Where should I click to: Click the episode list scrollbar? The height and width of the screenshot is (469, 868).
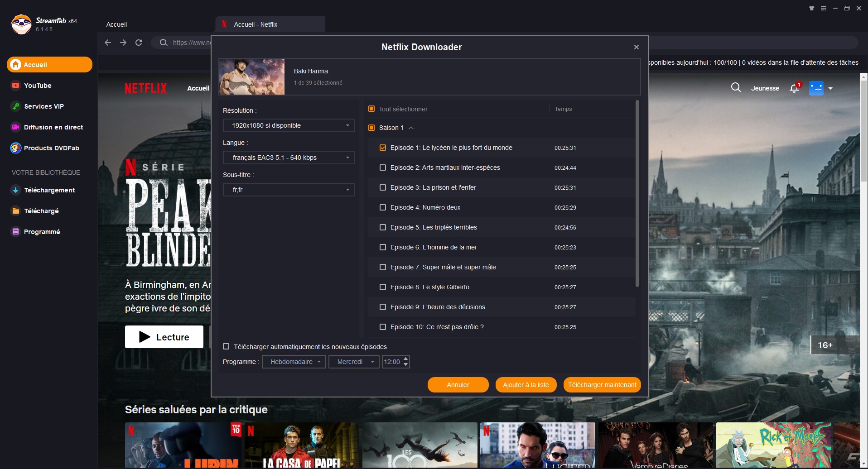click(x=637, y=194)
